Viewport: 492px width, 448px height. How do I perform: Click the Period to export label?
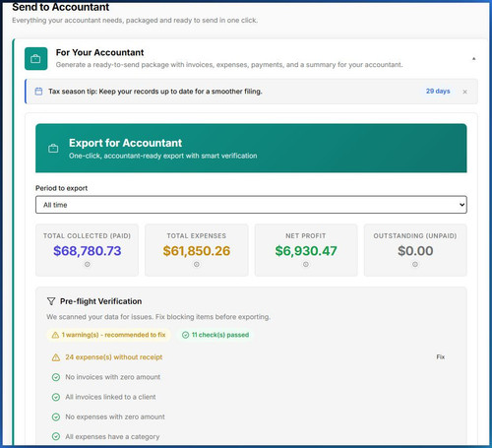pyautogui.click(x=61, y=188)
